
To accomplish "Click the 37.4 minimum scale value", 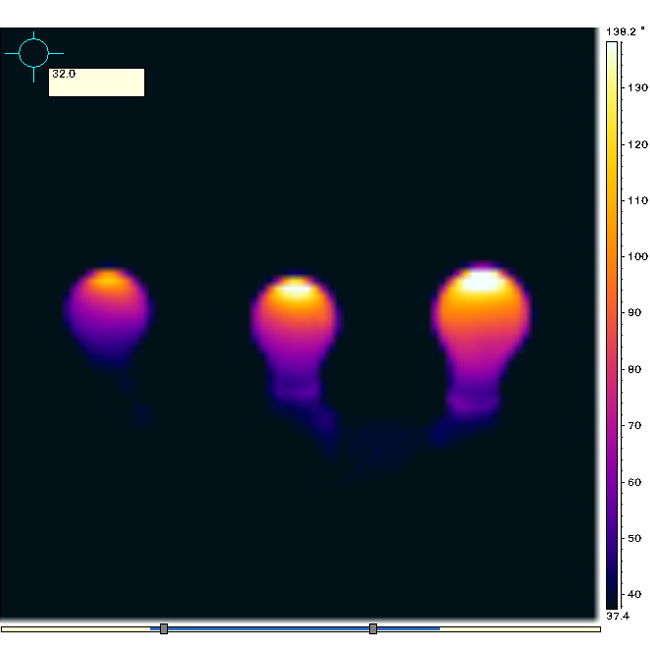I will pyautogui.click(x=618, y=616).
